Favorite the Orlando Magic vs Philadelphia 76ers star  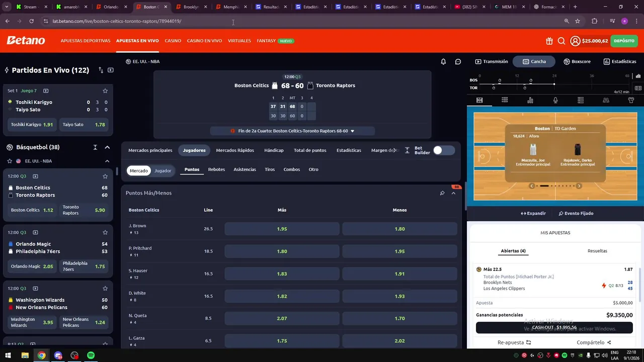pyautogui.click(x=105, y=232)
